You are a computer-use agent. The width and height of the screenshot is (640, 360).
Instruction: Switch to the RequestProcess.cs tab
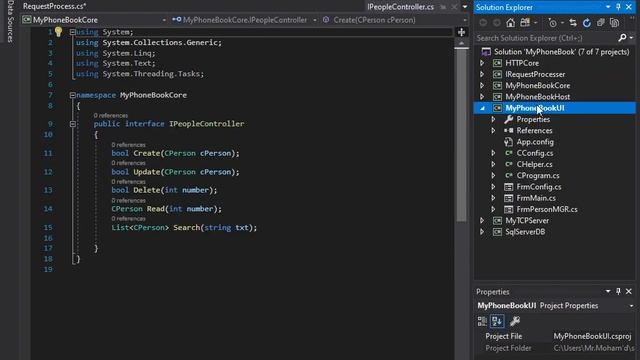pos(54,7)
